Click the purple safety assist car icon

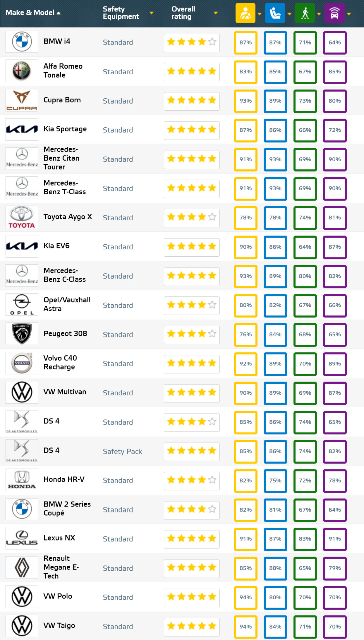pyautogui.click(x=334, y=13)
